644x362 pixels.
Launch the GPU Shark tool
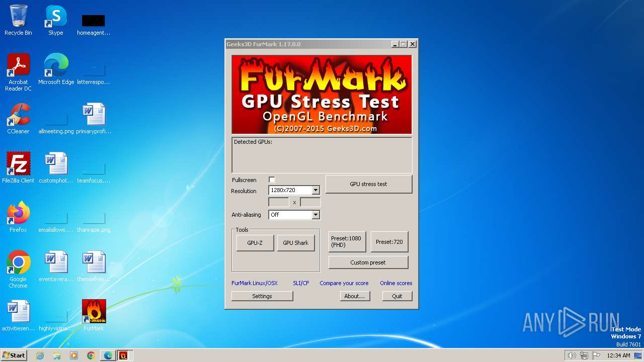[296, 243]
